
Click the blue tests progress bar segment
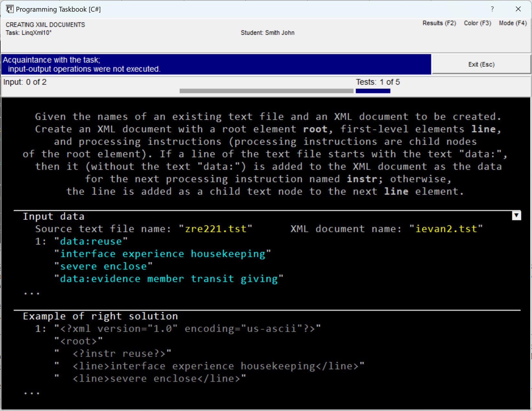pyautogui.click(x=373, y=91)
